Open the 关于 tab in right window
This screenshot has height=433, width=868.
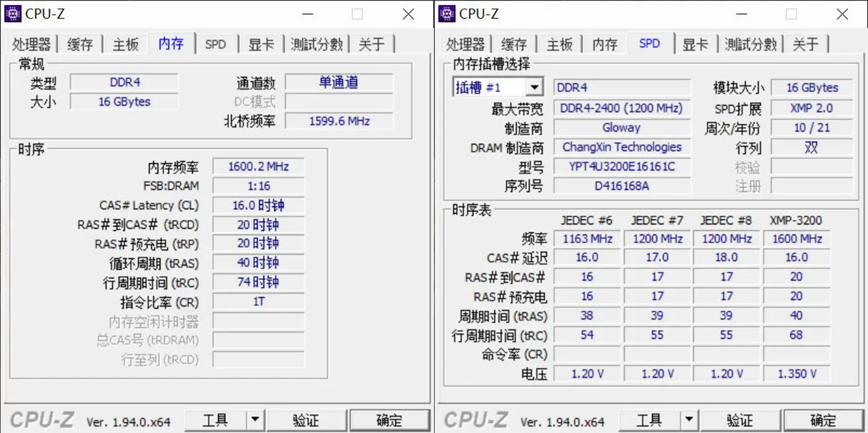(805, 45)
